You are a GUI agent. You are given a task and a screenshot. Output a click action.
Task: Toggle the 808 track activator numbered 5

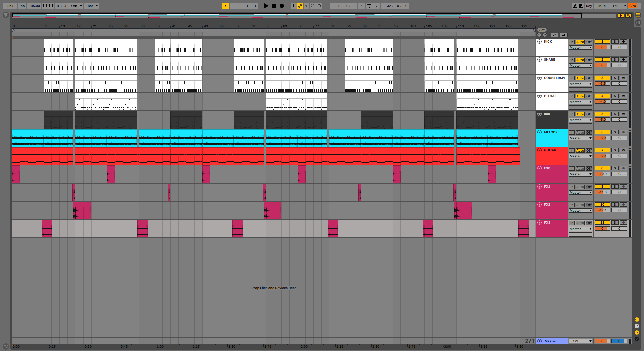click(602, 114)
